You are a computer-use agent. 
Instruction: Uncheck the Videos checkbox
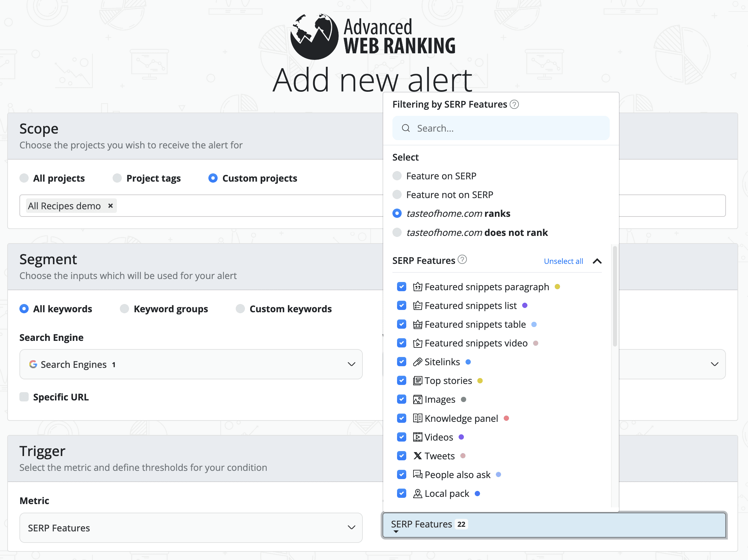401,437
